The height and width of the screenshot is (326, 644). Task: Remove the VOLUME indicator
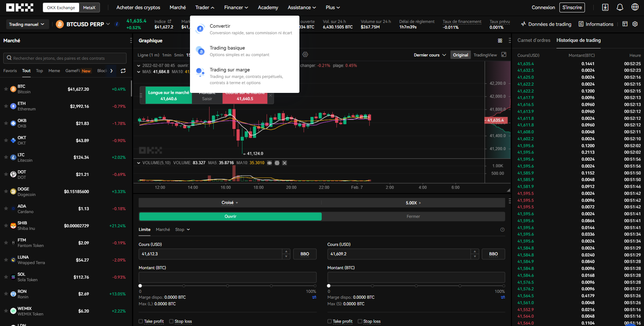point(284,163)
